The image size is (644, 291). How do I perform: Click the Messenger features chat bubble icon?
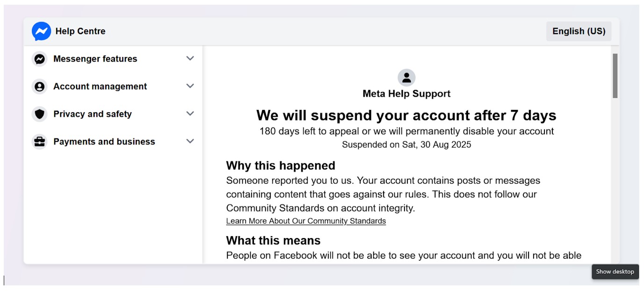point(40,59)
